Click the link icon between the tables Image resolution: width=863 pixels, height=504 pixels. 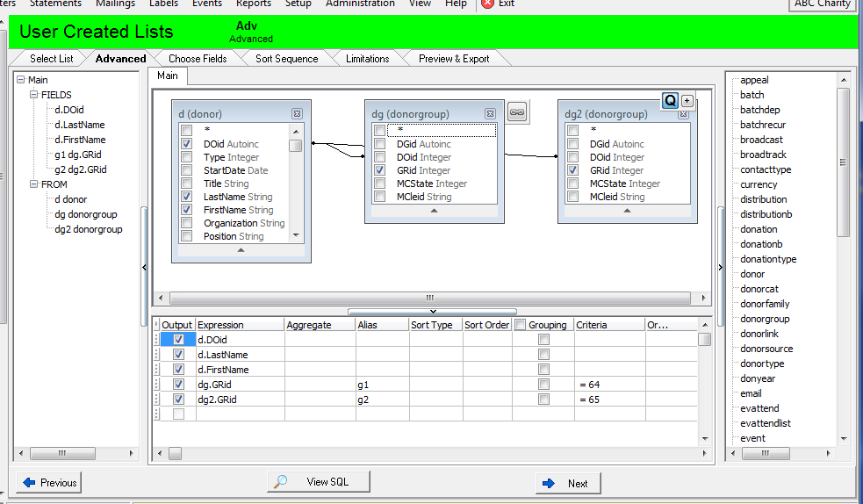click(x=517, y=112)
